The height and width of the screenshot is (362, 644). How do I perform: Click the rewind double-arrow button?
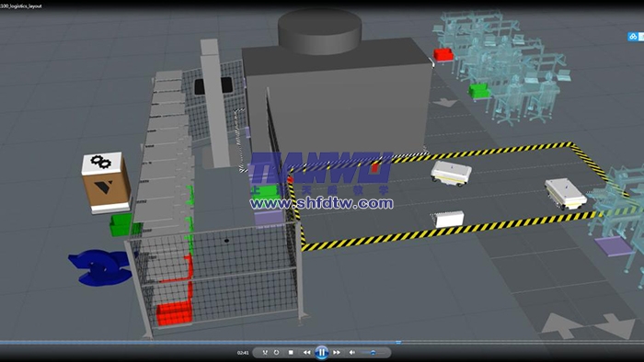[306, 352]
